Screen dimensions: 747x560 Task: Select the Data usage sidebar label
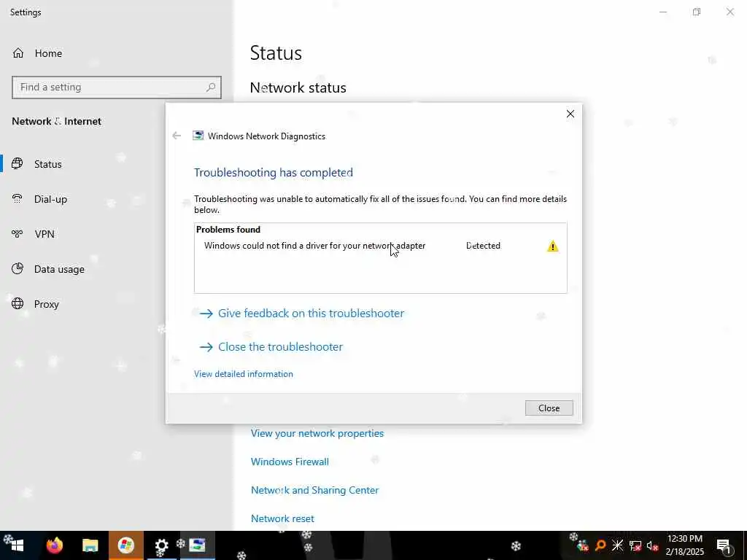click(59, 269)
